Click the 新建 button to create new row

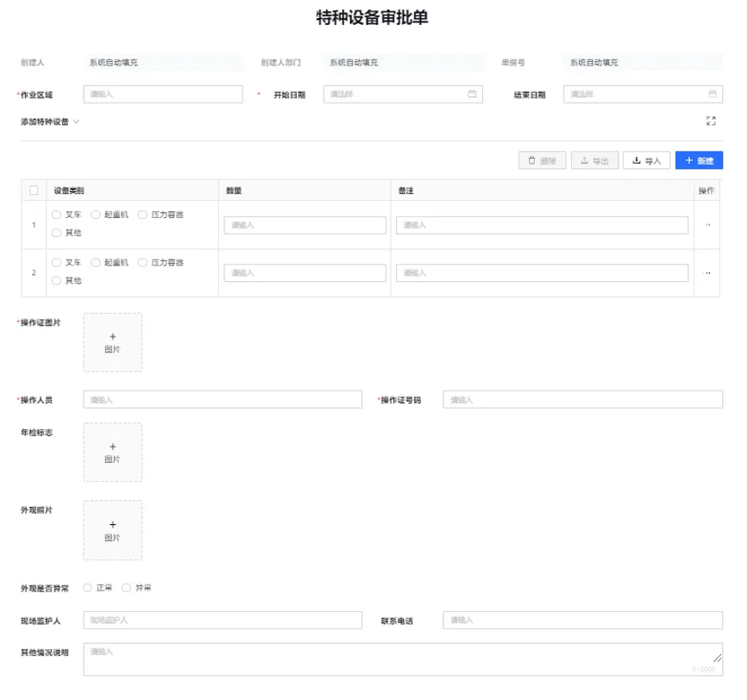pos(699,159)
